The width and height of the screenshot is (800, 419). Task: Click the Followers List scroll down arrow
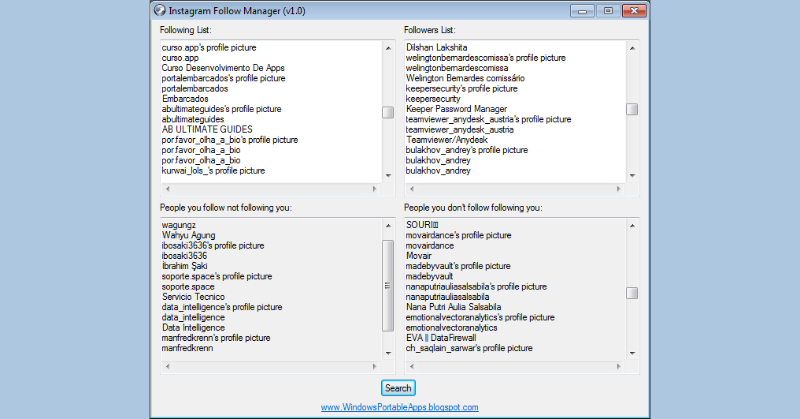[632, 176]
